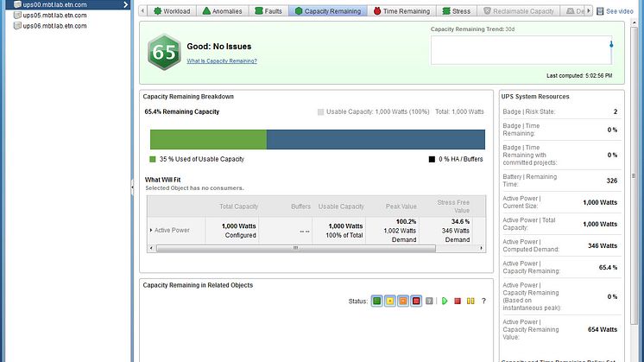Click the Total Capacity column header
This screenshot has width=644, height=362.
point(238,206)
